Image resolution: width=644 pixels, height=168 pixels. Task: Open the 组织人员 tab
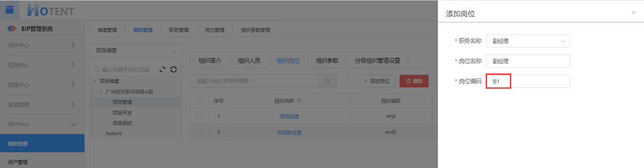click(x=249, y=60)
